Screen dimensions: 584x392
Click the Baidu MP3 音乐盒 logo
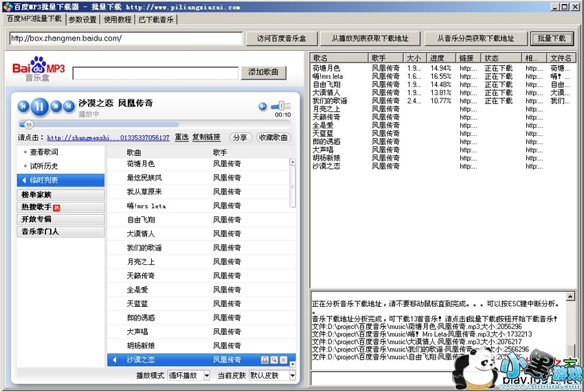[x=38, y=69]
